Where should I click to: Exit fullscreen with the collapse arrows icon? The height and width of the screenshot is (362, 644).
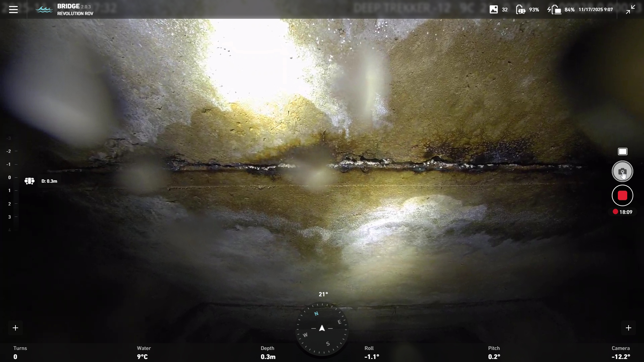click(630, 9)
